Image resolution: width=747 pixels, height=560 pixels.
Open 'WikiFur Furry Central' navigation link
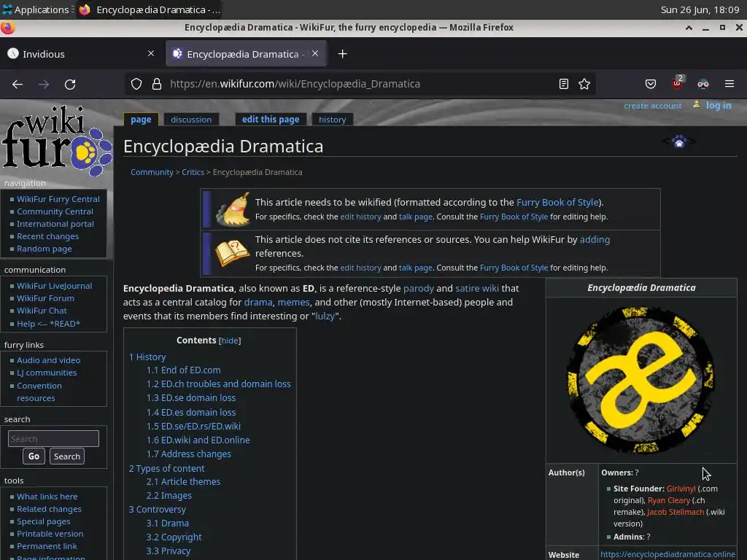tap(58, 199)
